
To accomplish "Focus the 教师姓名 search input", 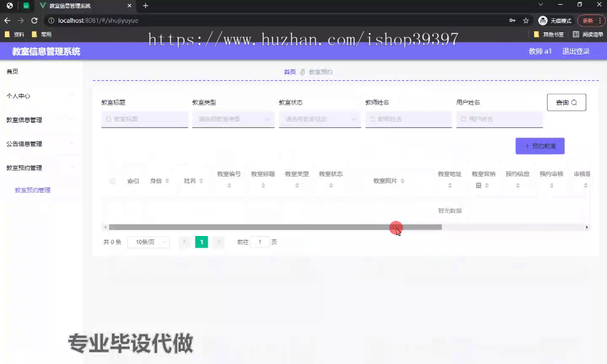I will [409, 119].
